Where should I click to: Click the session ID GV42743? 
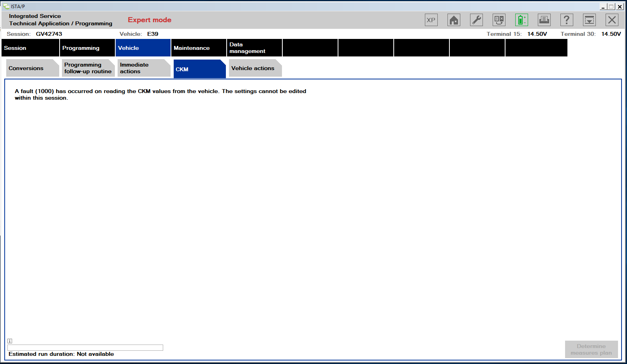[49, 34]
